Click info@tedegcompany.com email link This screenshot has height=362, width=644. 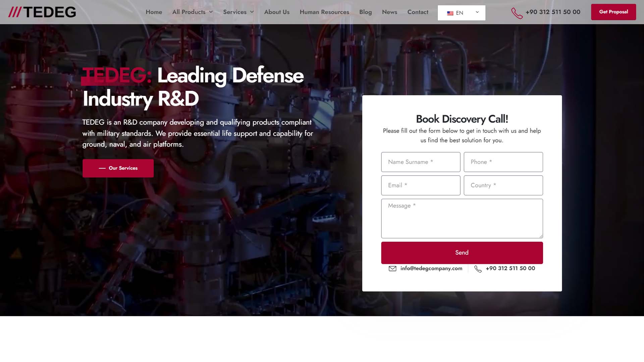[x=431, y=268]
